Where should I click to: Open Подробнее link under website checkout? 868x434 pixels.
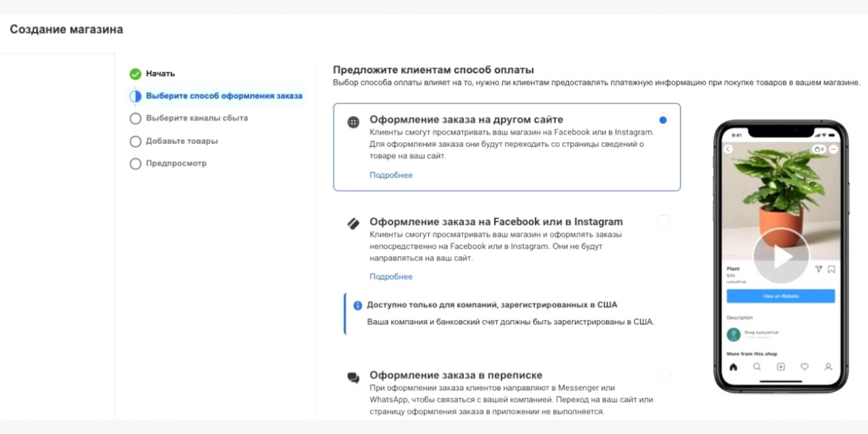click(x=391, y=175)
